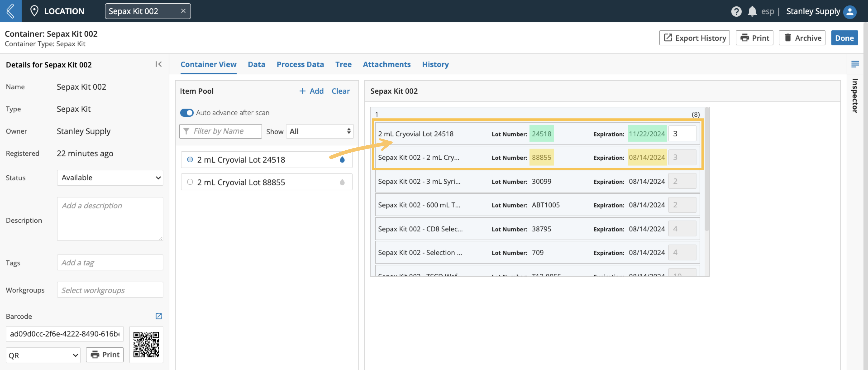Collapse the details panel arrow

point(158,64)
